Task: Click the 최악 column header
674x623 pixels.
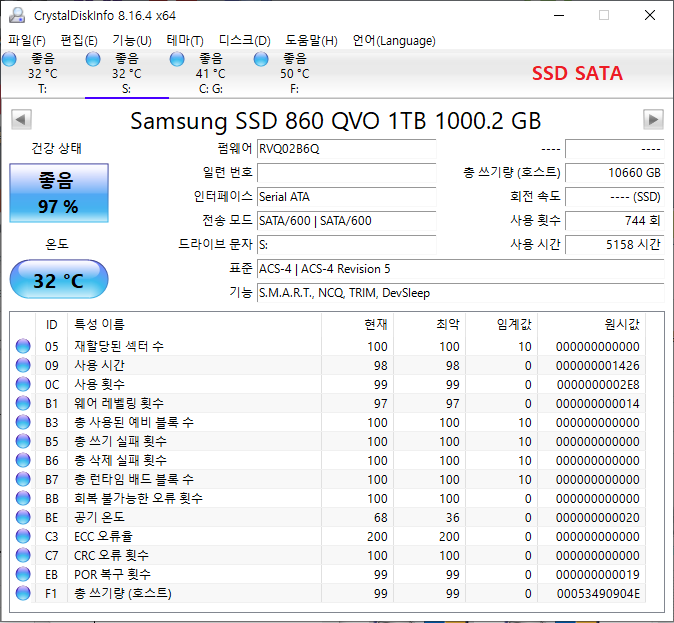Action: tap(429, 324)
